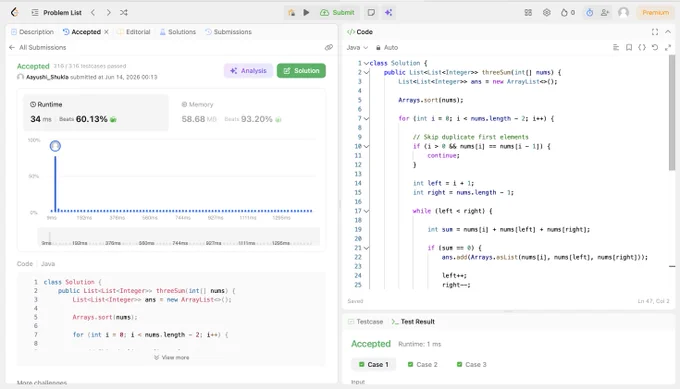Viewport: 680px width, 389px height.
Task: Collapse code fold at line 2
Action: [366, 72]
